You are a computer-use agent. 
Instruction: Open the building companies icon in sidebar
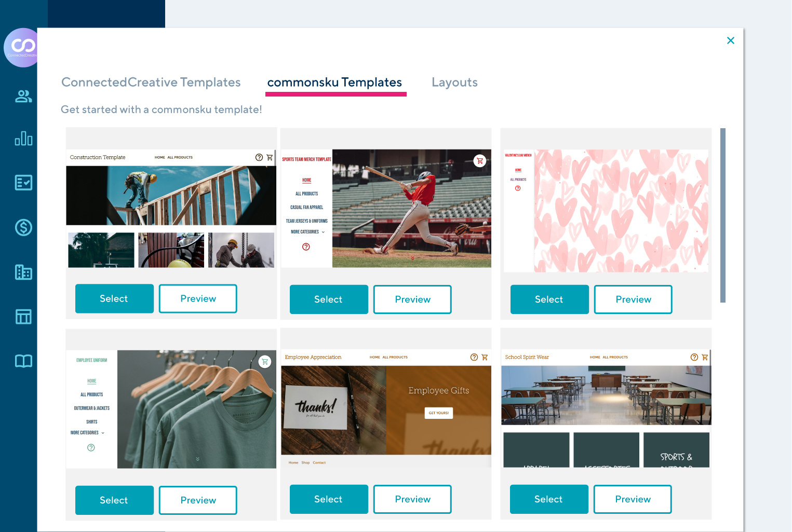pyautogui.click(x=23, y=272)
